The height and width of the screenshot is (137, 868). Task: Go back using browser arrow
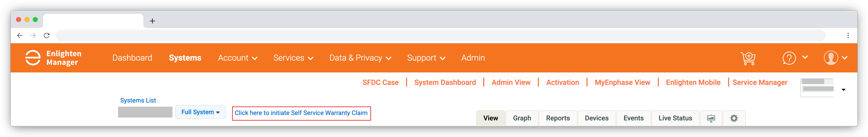tap(20, 35)
